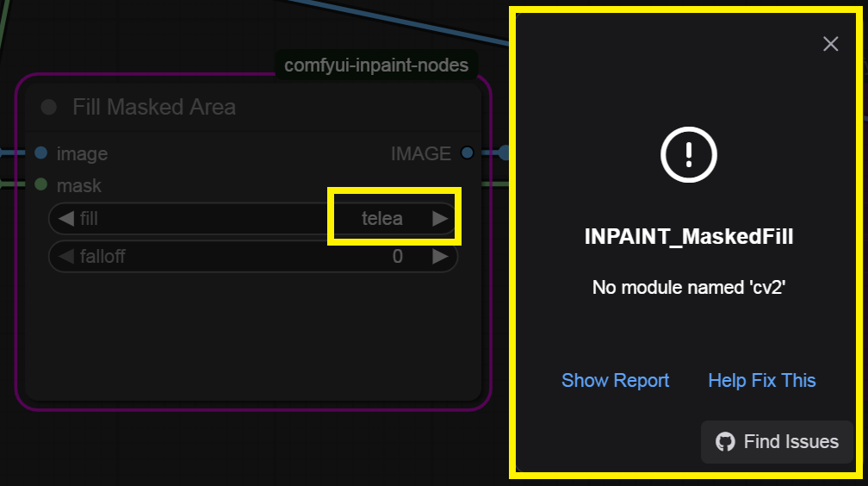Viewport: 868px width, 486px height.
Task: Click the GitHub icon beside Find Issues
Action: [726, 442]
